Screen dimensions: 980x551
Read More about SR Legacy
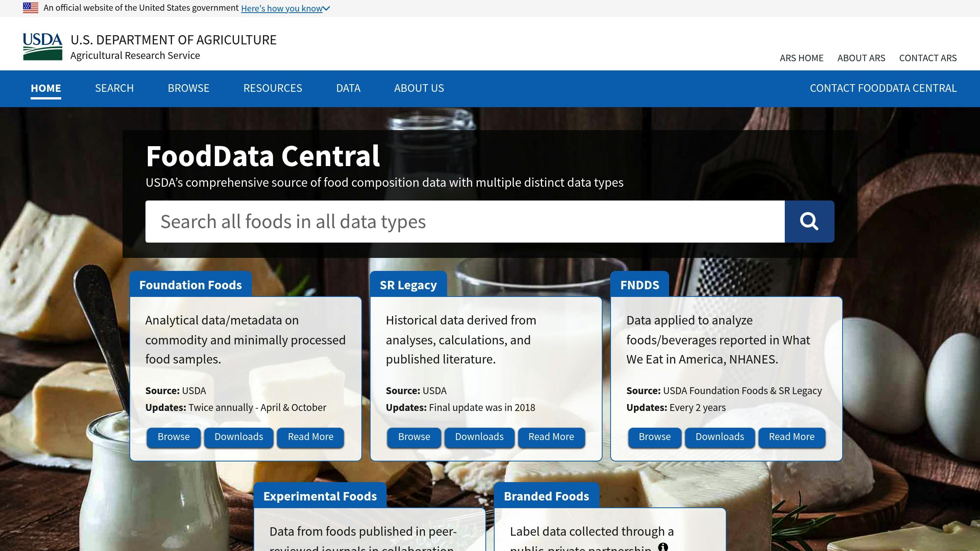[551, 437]
